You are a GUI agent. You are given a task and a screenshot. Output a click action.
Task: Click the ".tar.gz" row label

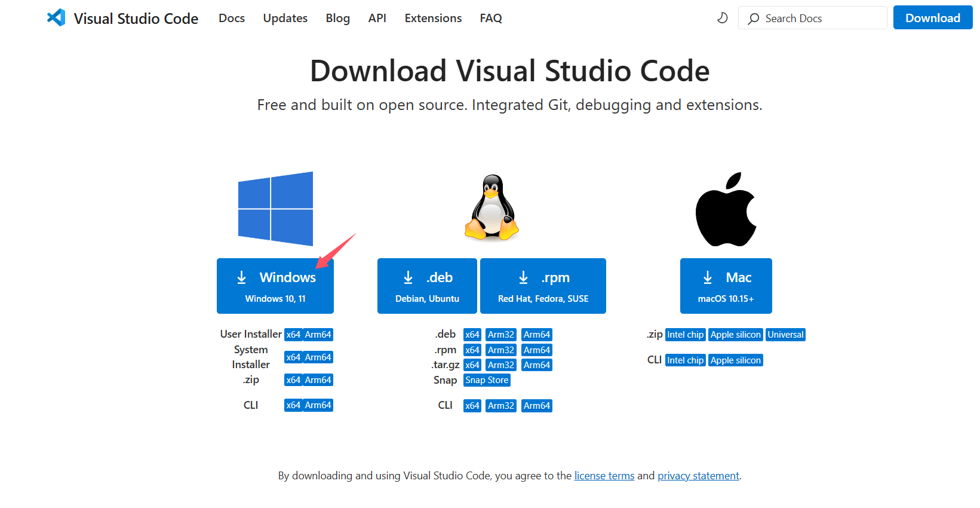click(x=446, y=365)
